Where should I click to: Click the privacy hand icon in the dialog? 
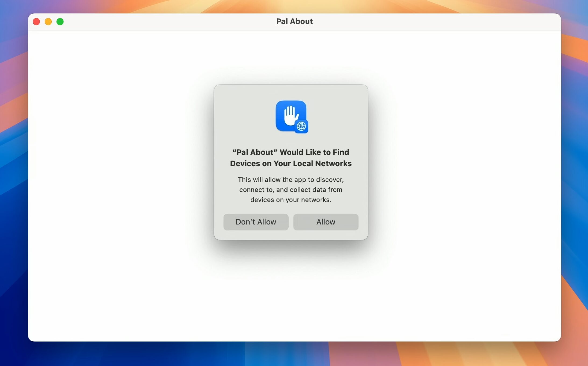[x=292, y=117]
